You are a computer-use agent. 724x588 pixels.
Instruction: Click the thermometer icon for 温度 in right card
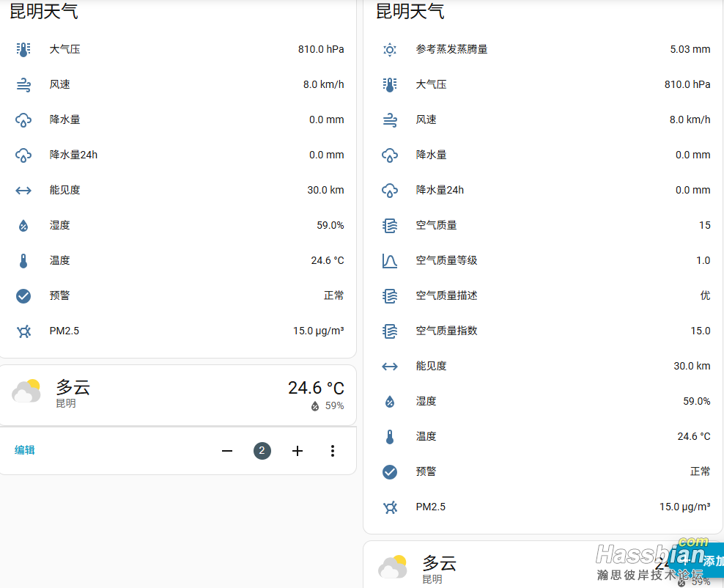pos(390,437)
